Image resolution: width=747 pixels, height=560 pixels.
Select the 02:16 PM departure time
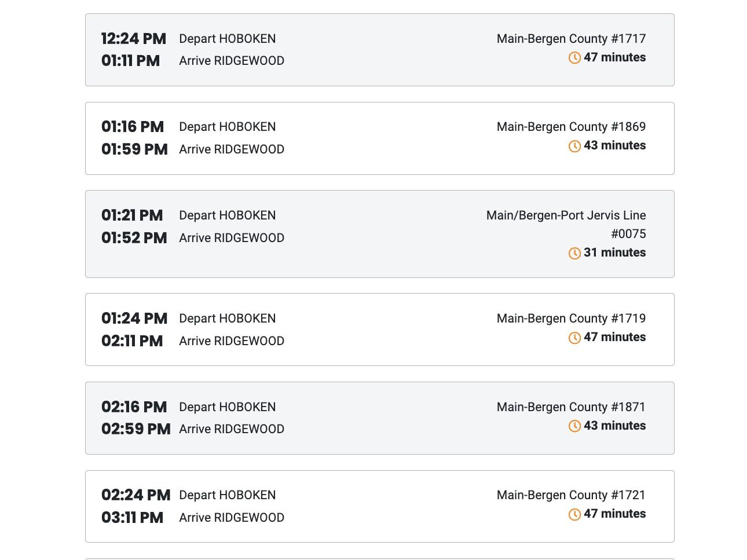coord(134,407)
